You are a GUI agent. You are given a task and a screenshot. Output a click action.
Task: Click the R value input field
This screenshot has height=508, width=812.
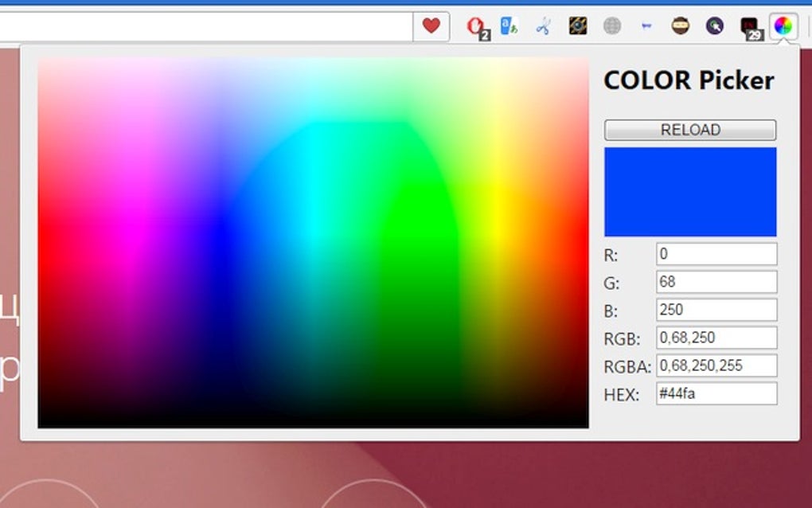(x=715, y=253)
